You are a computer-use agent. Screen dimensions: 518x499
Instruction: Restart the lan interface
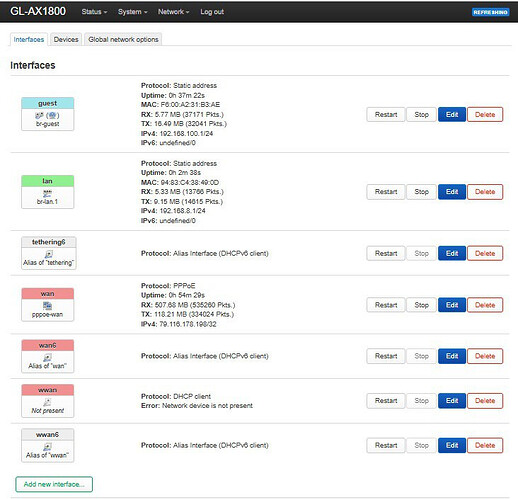tap(386, 192)
